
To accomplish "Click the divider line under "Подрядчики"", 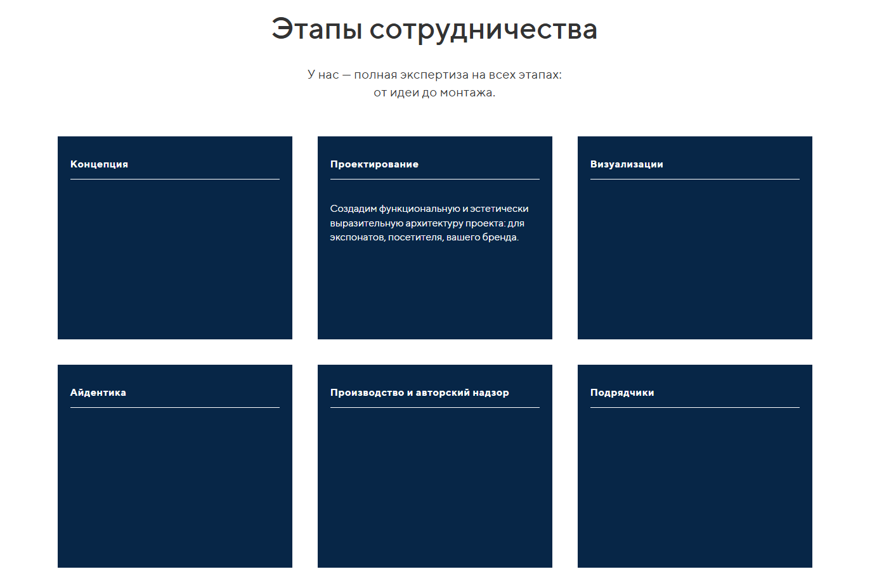I will [694, 408].
